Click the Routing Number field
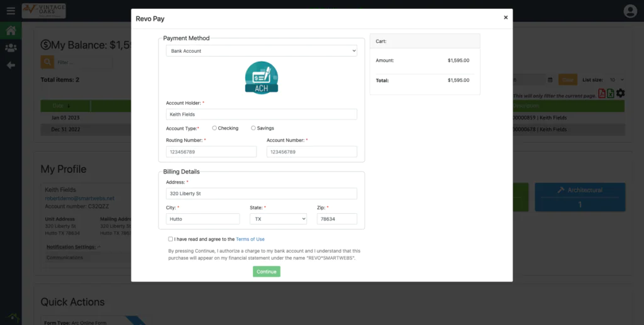 pos(211,151)
